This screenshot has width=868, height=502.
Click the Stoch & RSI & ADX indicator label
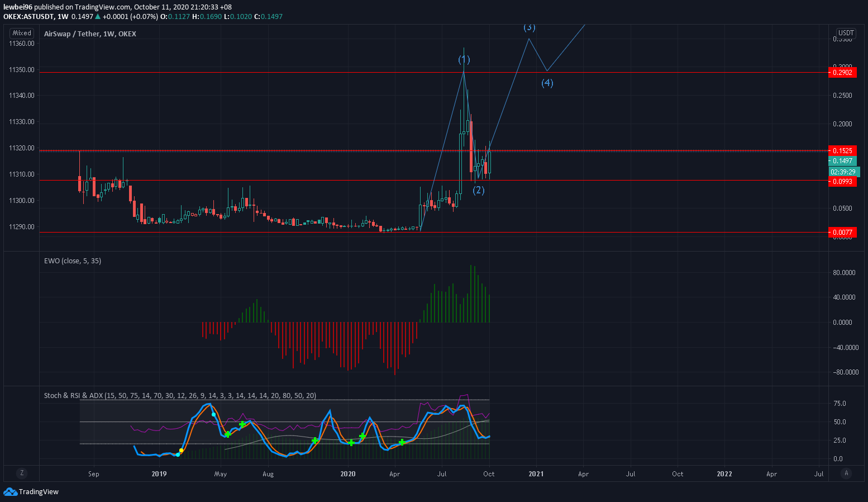point(180,396)
